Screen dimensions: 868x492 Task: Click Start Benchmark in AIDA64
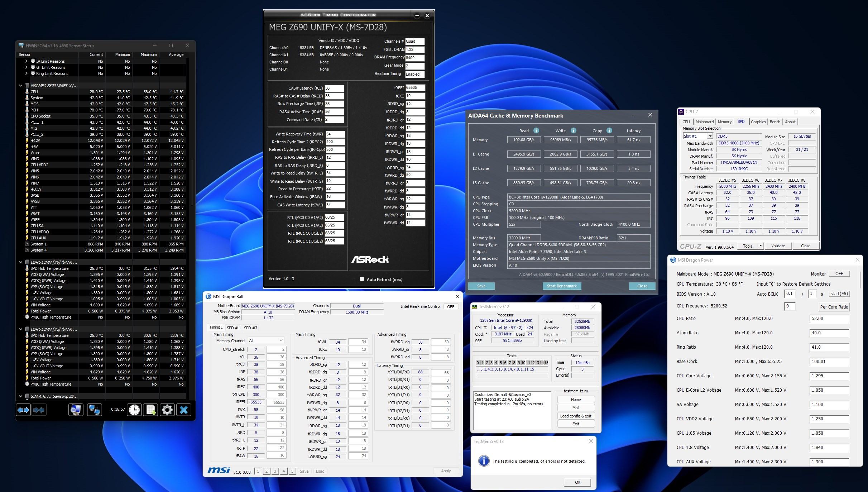561,286
